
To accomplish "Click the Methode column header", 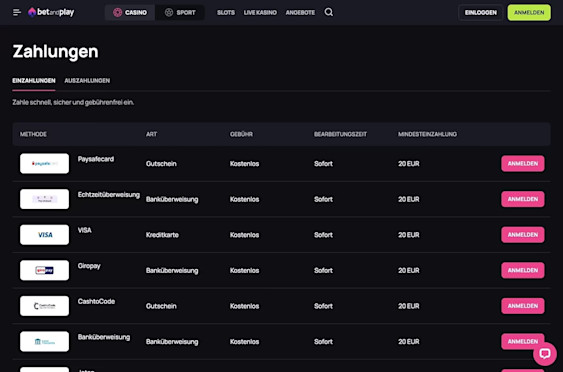I will 33,134.
